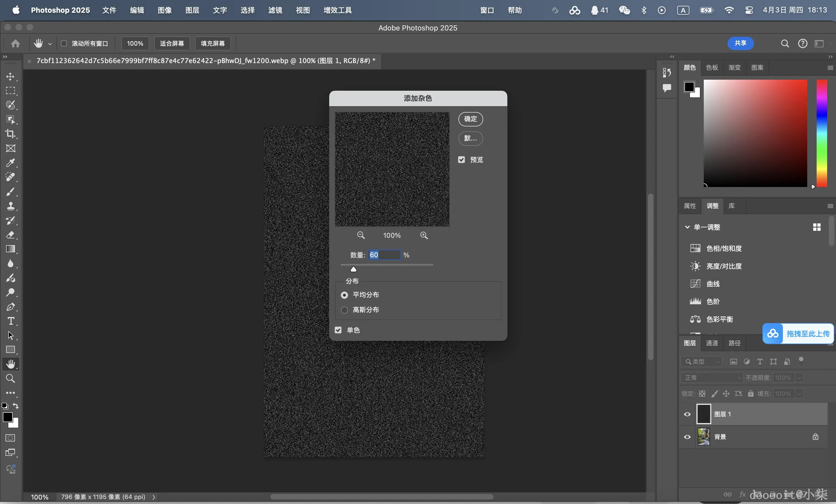Image resolution: width=836 pixels, height=504 pixels.
Task: Uncheck the 预览 checkbox
Action: coord(461,160)
